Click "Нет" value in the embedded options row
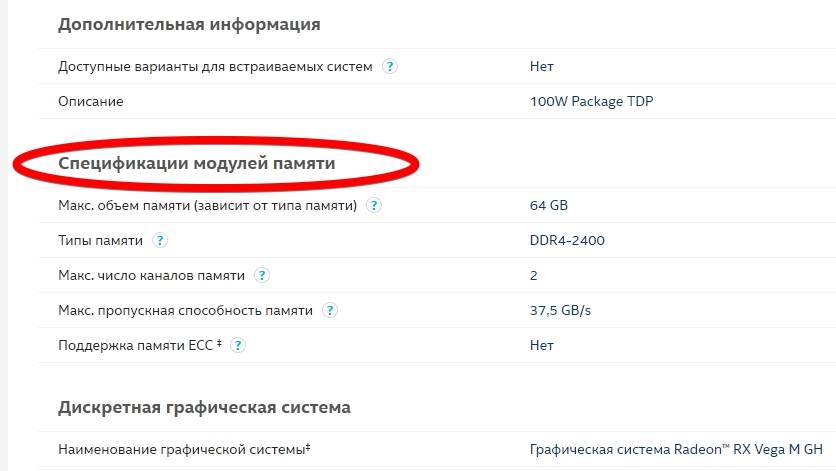 (x=541, y=67)
